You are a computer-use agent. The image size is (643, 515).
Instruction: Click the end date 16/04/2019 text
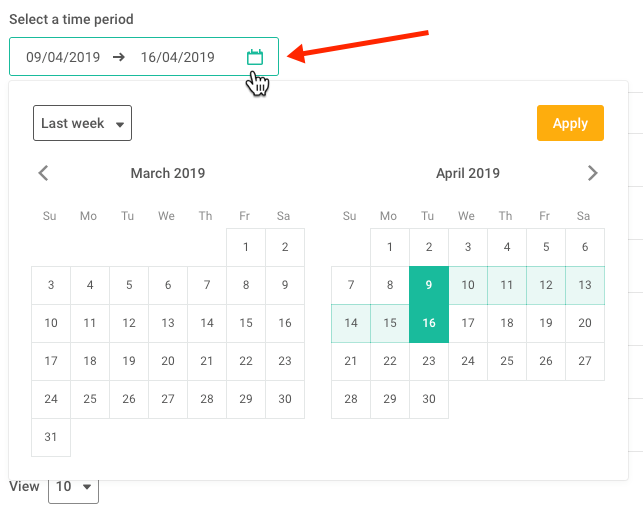[178, 57]
